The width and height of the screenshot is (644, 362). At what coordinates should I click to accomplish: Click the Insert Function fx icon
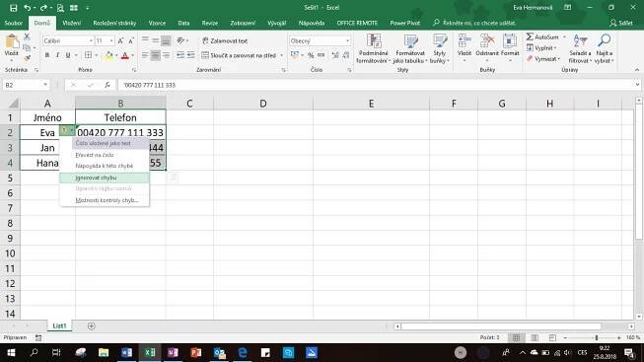click(107, 85)
